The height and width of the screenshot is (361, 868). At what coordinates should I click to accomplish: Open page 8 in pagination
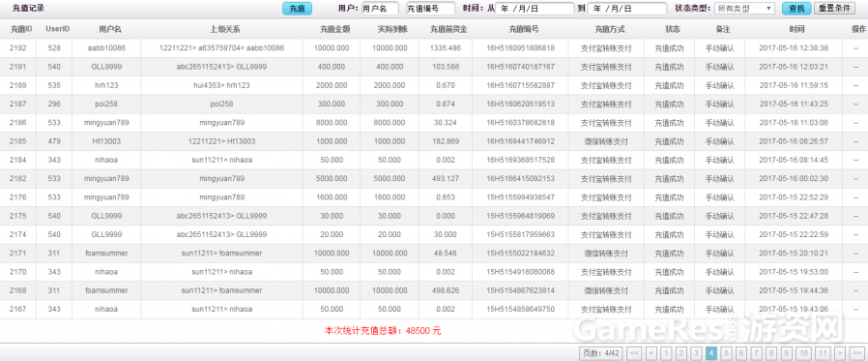[x=771, y=352]
